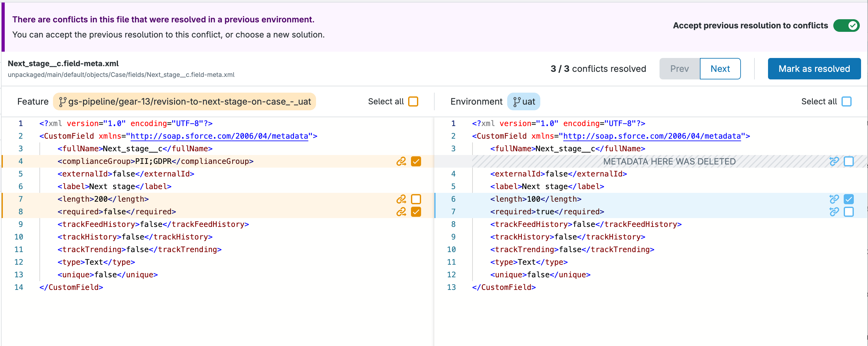Click link icon on complianceGroup line
The image size is (868, 346).
[401, 161]
